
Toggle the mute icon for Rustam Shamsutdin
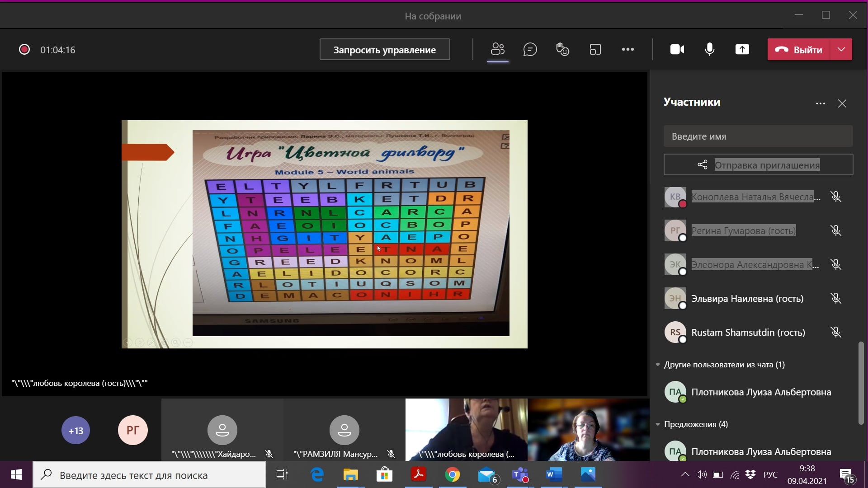pos(835,333)
